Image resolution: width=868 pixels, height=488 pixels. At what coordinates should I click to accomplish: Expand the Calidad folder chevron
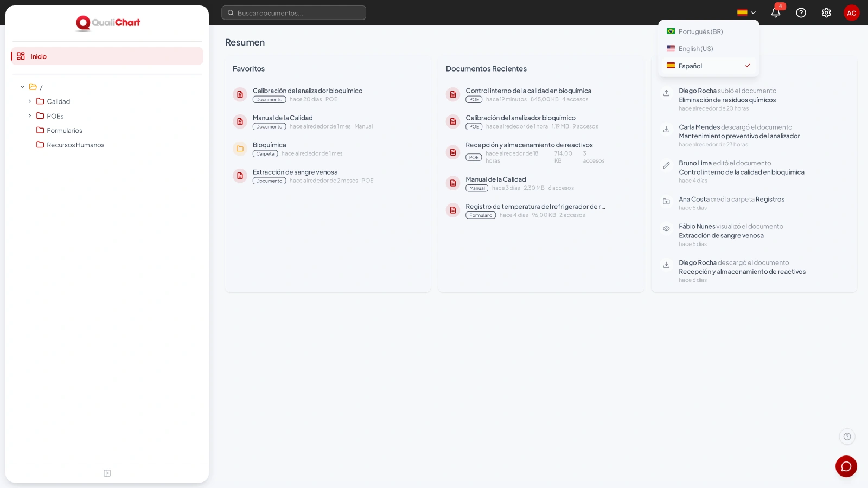30,101
